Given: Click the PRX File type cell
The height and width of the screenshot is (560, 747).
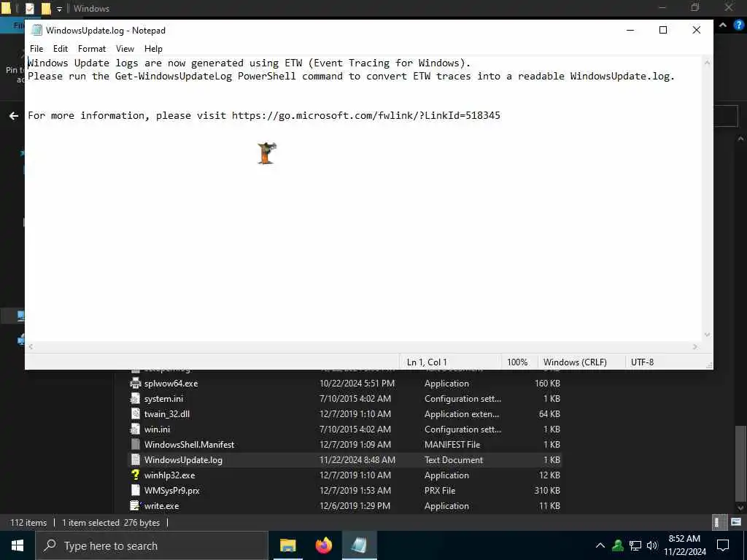Looking at the screenshot, I should point(440,490).
